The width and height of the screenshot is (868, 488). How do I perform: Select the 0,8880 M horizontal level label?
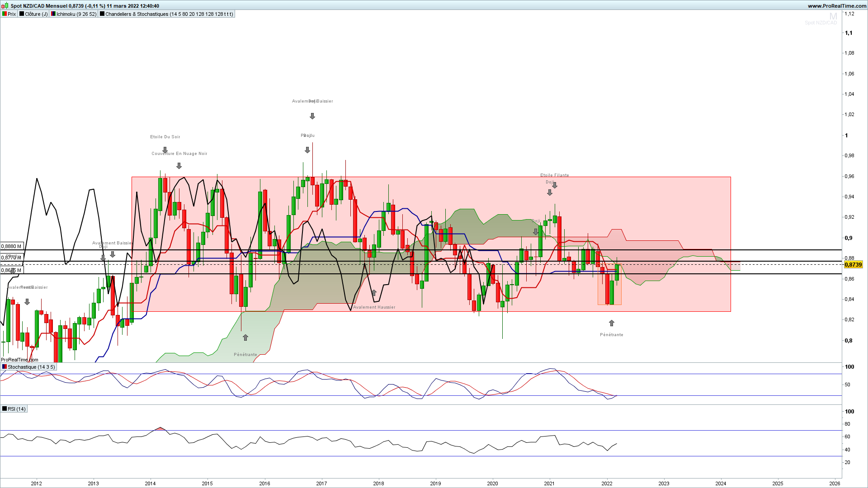click(x=12, y=246)
